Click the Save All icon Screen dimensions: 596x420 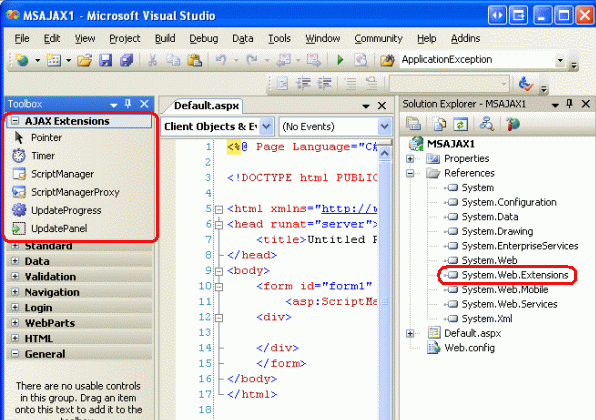(126, 60)
